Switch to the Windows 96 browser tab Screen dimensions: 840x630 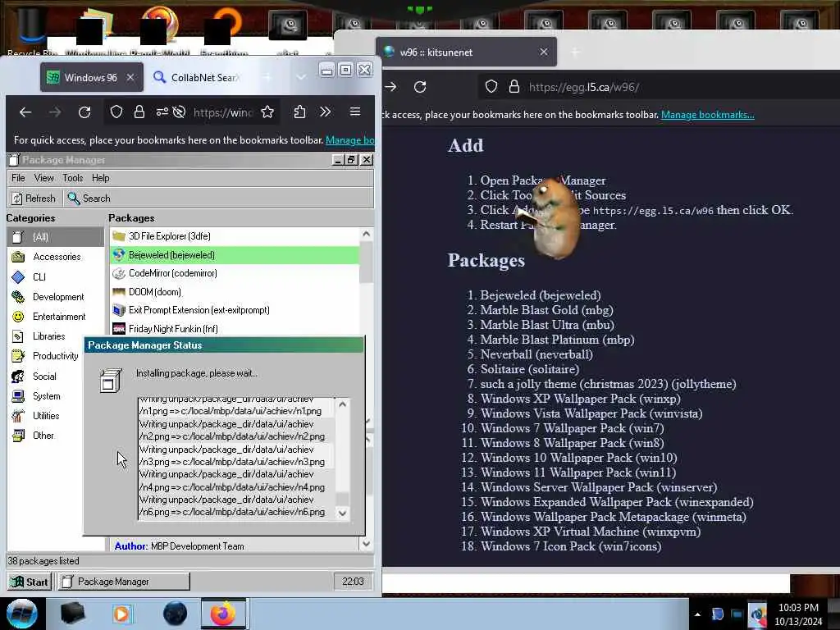[x=91, y=78]
